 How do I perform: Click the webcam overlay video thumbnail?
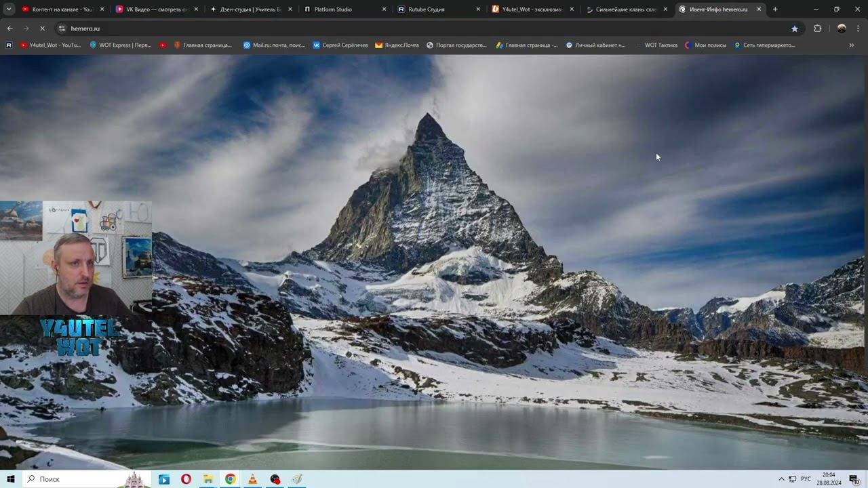pos(76,258)
